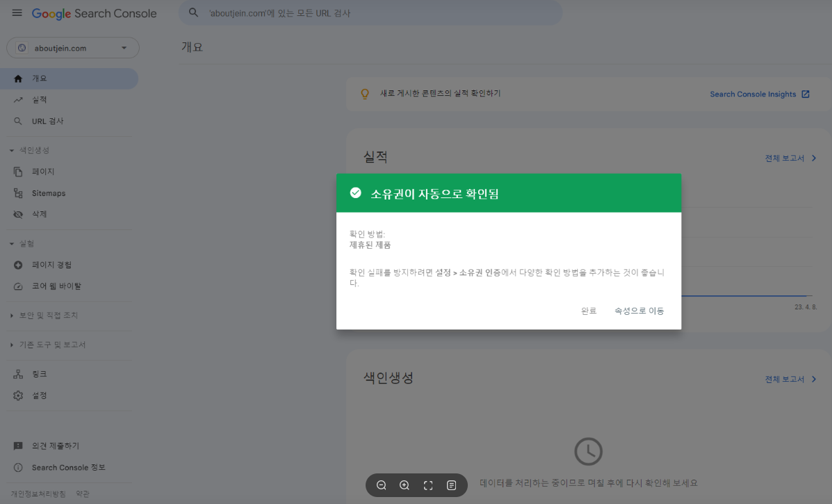Viewport: 832px width, 504px height.
Task: Click the 소유권이 자동으로 확인됨 heading
Action: [x=434, y=194]
